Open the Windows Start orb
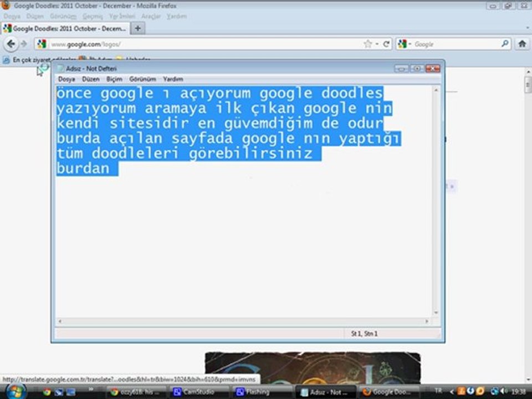 [16, 392]
